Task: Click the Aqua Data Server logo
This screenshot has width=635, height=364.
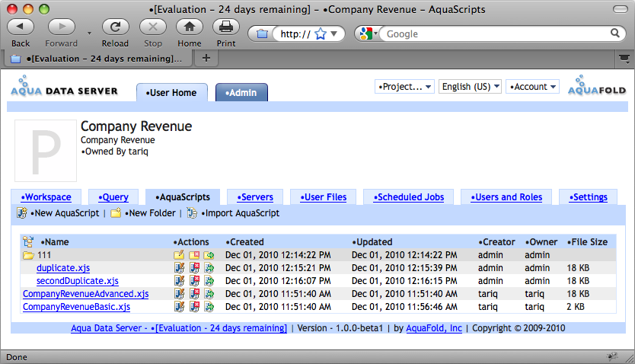Action: coord(64,86)
